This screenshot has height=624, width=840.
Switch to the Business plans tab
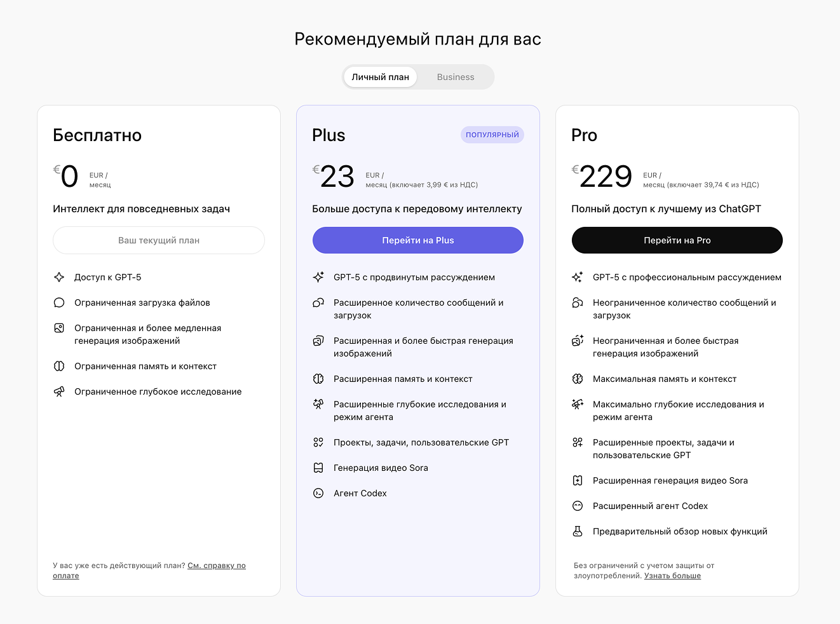pyautogui.click(x=455, y=77)
